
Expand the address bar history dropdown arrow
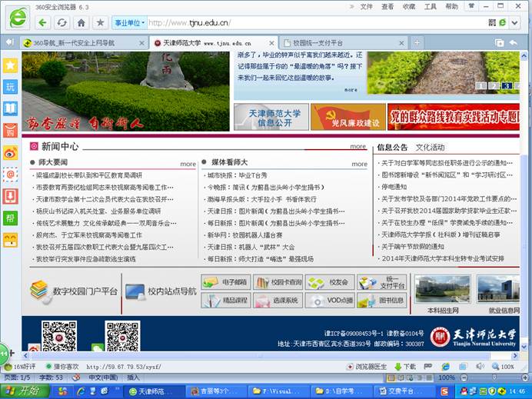514,23
